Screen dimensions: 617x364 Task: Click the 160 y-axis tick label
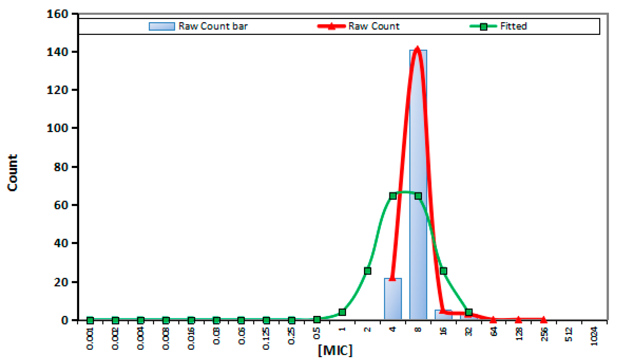[57, 14]
